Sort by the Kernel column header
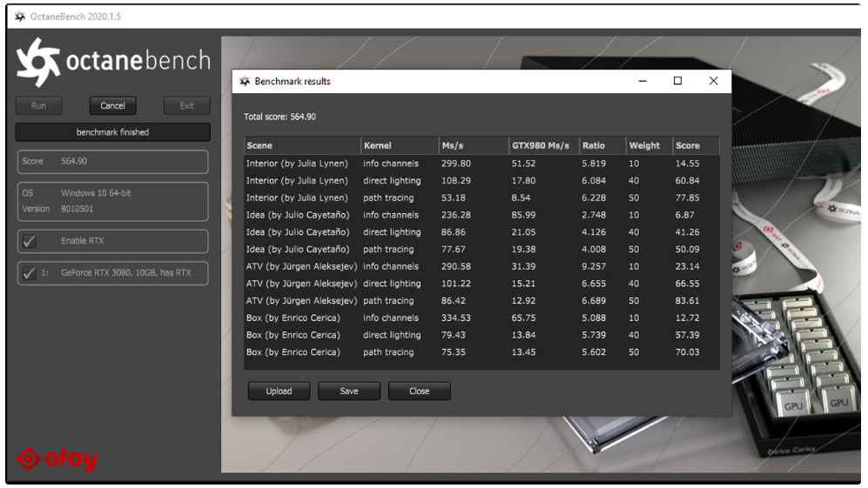Viewport: 868px width, 488px height. [400, 145]
